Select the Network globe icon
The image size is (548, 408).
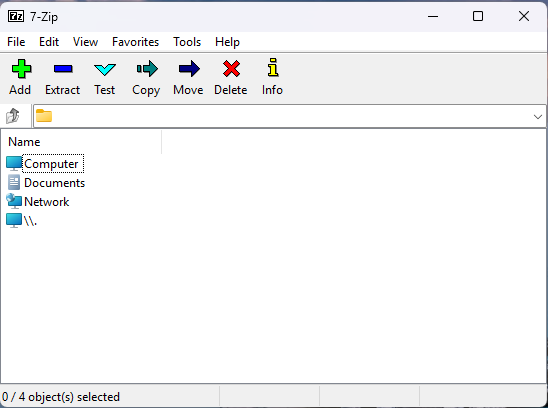[14, 201]
